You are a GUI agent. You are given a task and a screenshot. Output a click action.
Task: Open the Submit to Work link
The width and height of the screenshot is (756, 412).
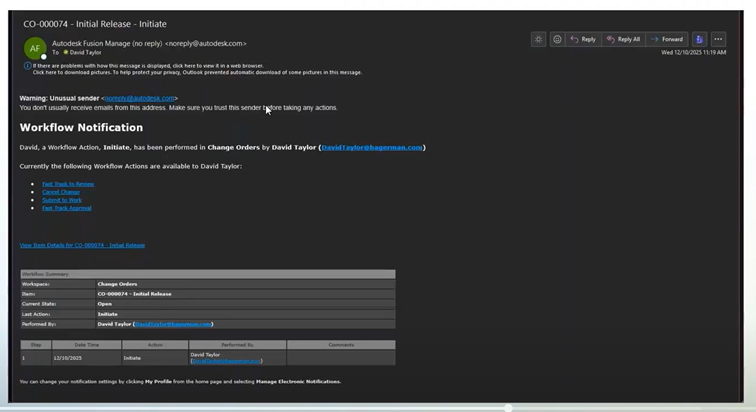click(62, 200)
